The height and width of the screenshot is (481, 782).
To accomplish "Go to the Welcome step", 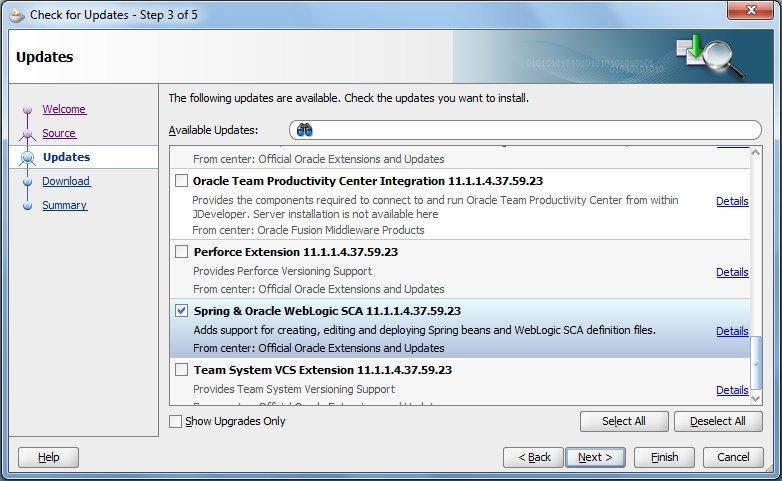I will [x=64, y=109].
